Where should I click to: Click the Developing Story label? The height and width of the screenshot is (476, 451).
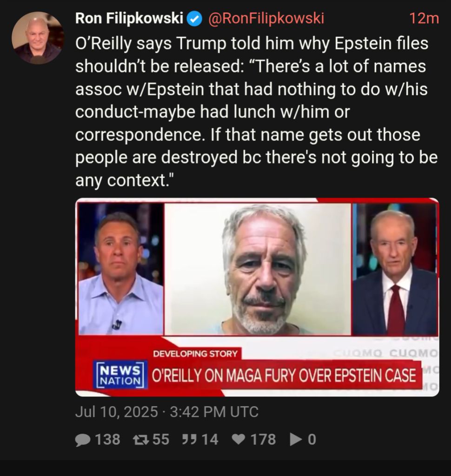195,354
